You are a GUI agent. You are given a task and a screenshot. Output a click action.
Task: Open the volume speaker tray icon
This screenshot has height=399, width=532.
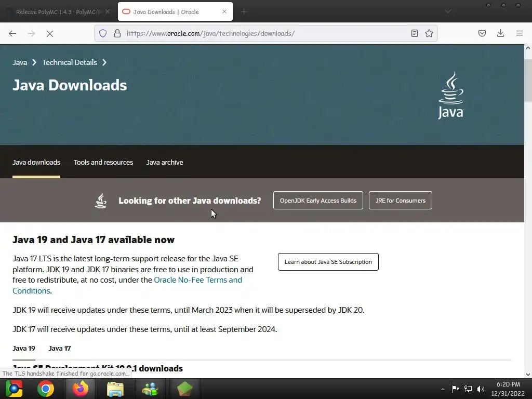click(481, 389)
